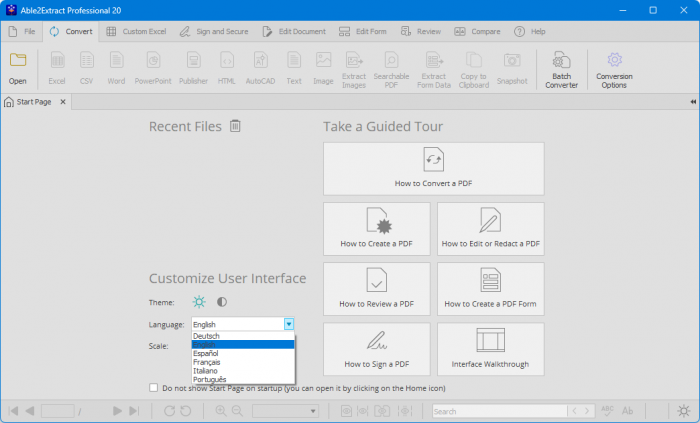Select the light theme sun toggle
Viewport: 700px width, 423px height.
199,301
